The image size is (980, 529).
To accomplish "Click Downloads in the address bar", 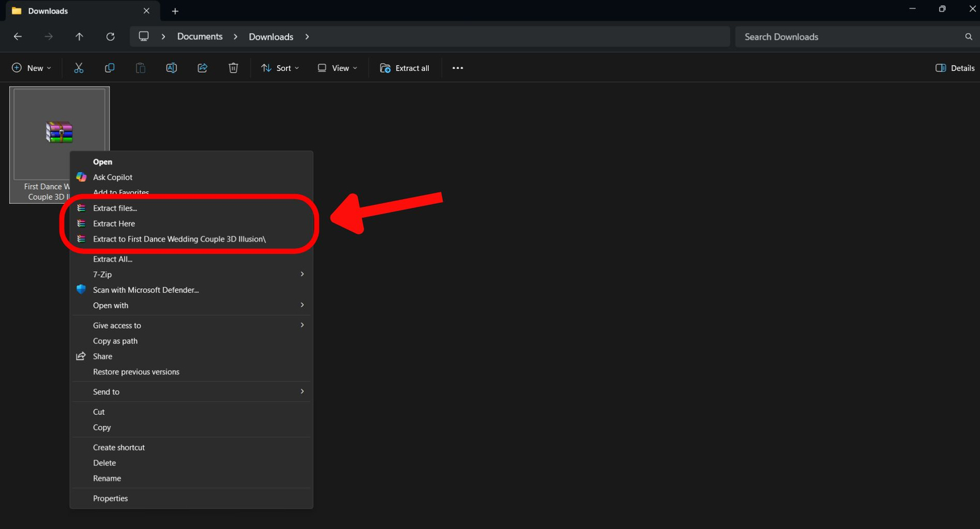I will 271,37.
